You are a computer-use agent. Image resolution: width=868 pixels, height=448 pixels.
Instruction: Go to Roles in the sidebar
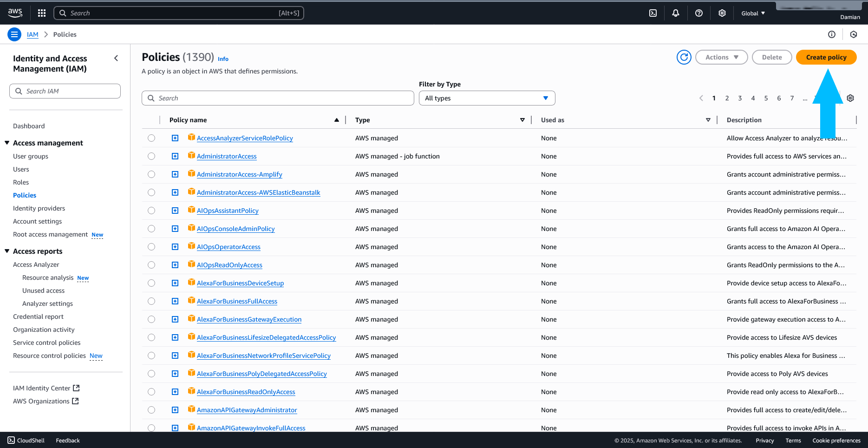[21, 182]
